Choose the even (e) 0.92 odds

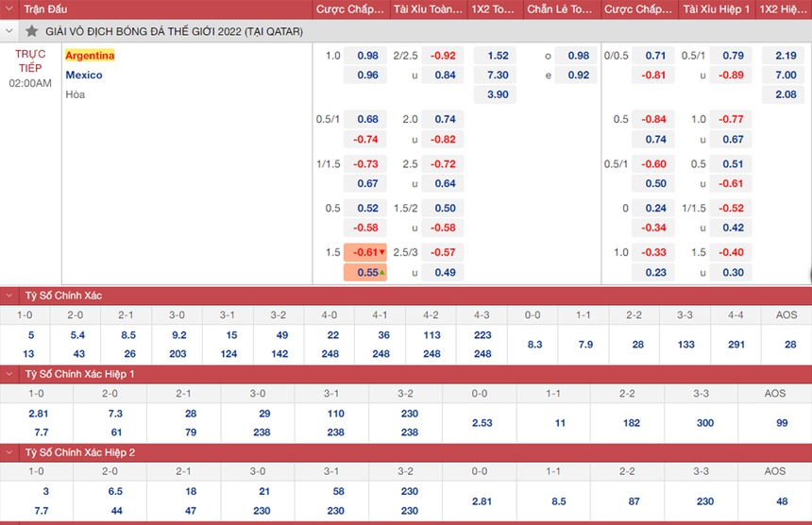(x=578, y=76)
